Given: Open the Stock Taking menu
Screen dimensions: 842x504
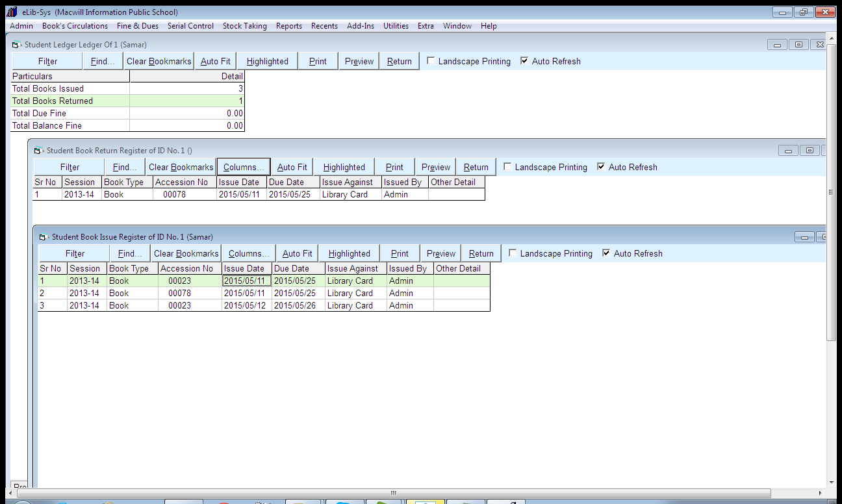Looking at the screenshot, I should (244, 26).
